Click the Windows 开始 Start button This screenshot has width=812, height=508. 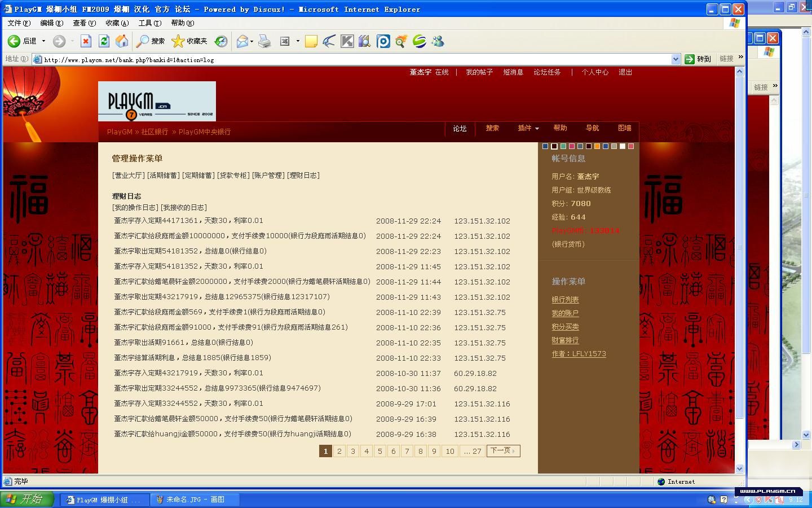pyautogui.click(x=27, y=500)
